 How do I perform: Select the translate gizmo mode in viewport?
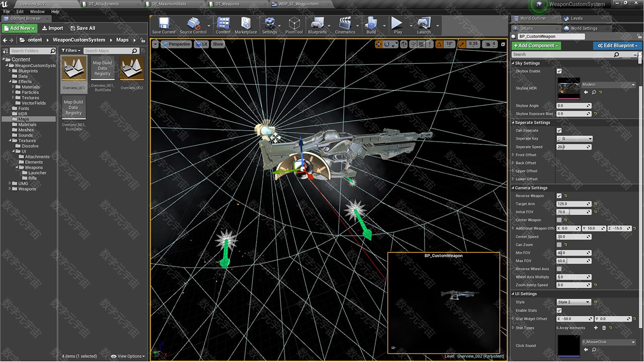pos(379,44)
